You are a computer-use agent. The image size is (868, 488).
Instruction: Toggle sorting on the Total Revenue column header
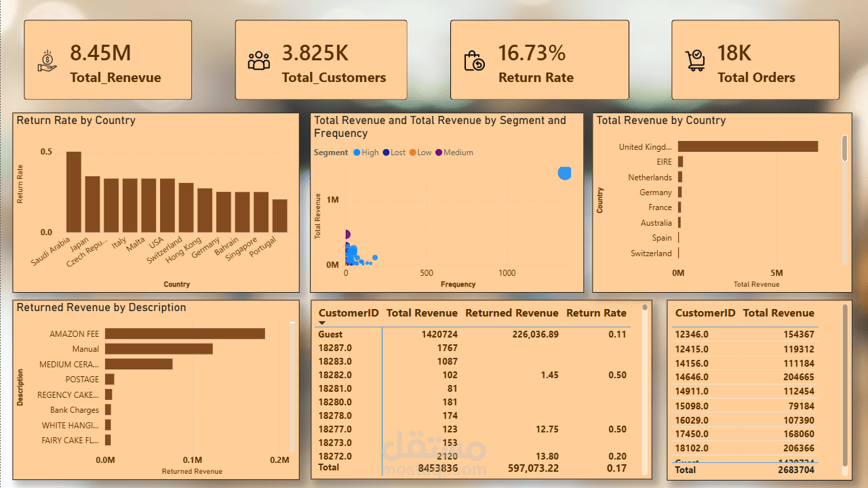click(x=422, y=312)
